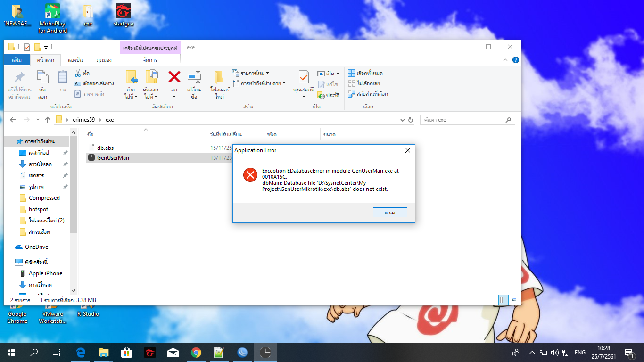Select OneDrive in the navigation pane
The width and height of the screenshot is (644, 362).
click(36, 247)
